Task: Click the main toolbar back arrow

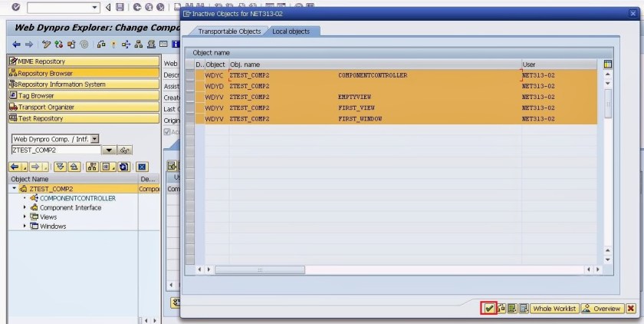Action: (x=16, y=44)
